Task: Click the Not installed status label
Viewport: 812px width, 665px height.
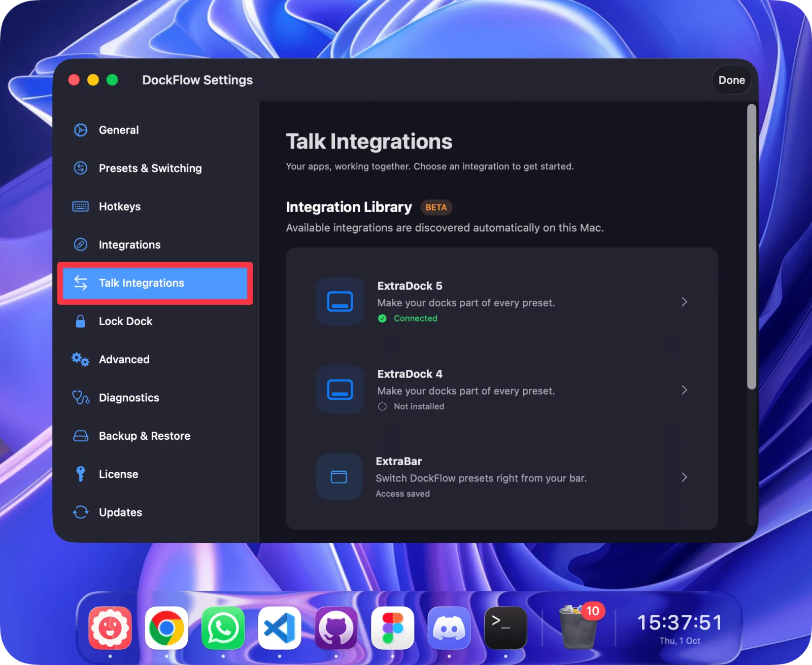Action: (419, 406)
